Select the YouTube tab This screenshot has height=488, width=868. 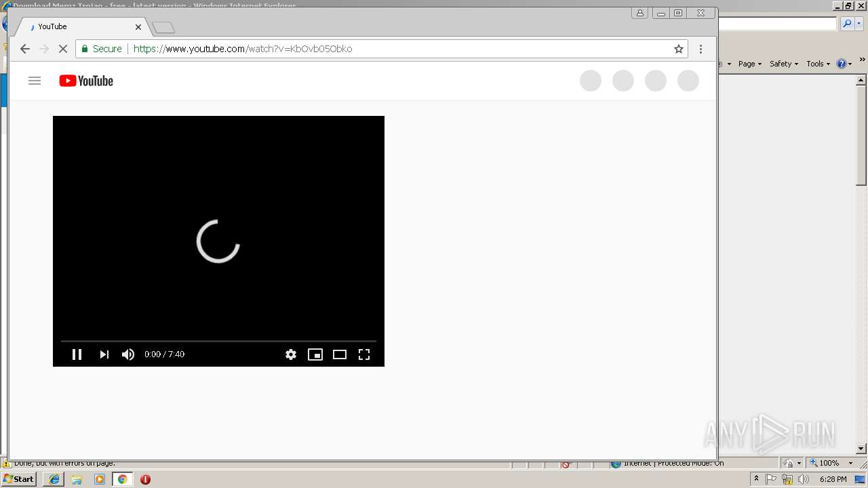(x=81, y=27)
